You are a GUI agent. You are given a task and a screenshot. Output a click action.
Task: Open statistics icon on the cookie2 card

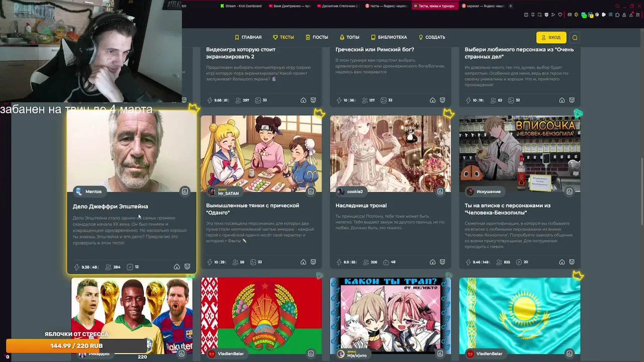point(440,192)
